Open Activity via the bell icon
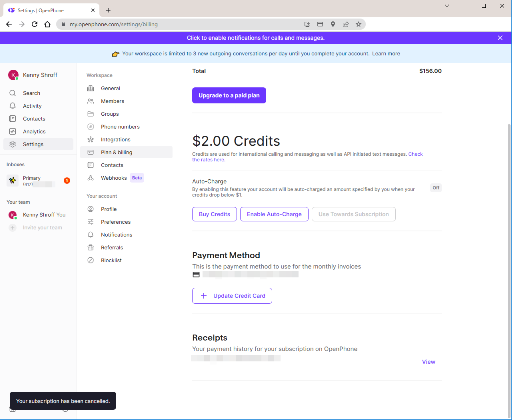The width and height of the screenshot is (512, 420). 13,106
